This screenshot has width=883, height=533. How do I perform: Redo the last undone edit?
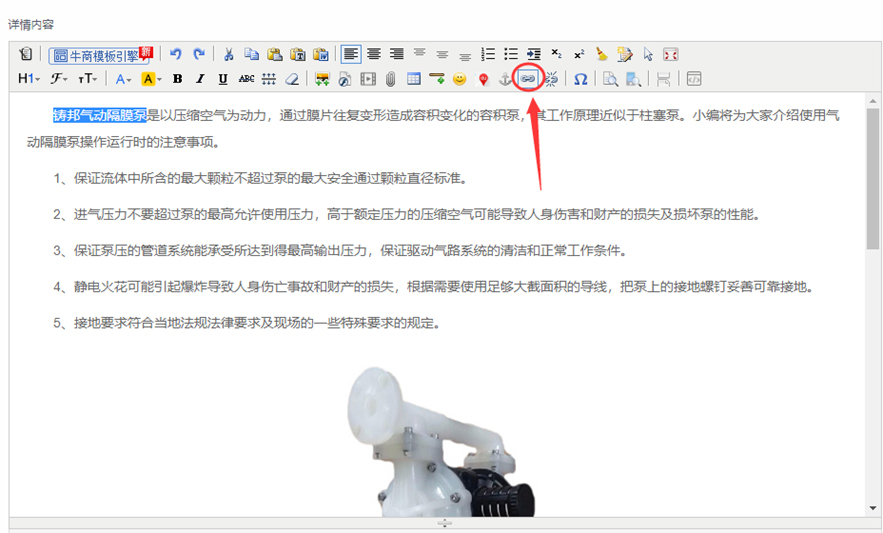point(199,54)
